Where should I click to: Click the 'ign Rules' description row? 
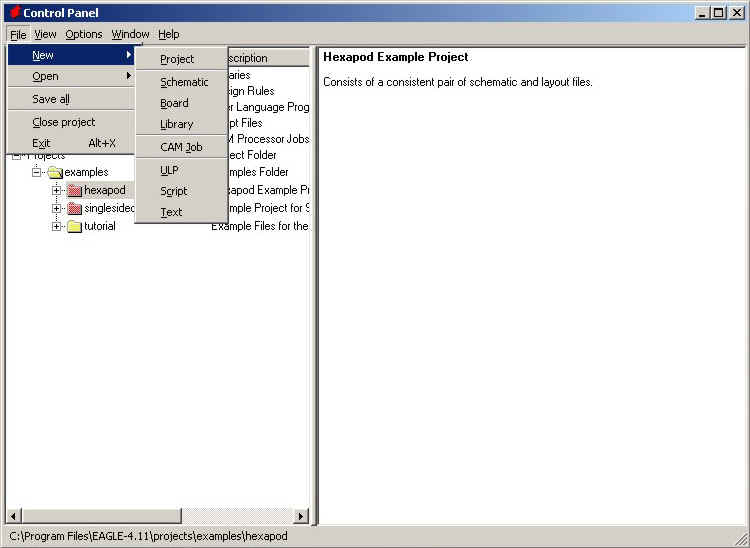251,91
